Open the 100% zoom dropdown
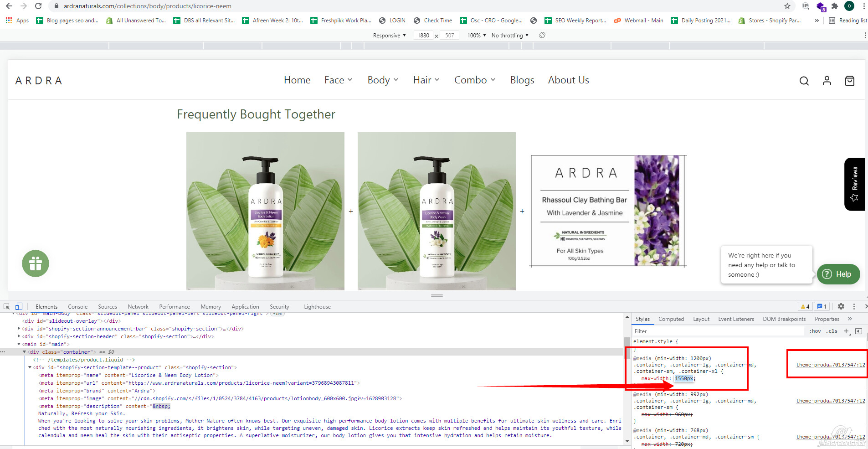Viewport: 868px width, 449px height. coord(477,35)
